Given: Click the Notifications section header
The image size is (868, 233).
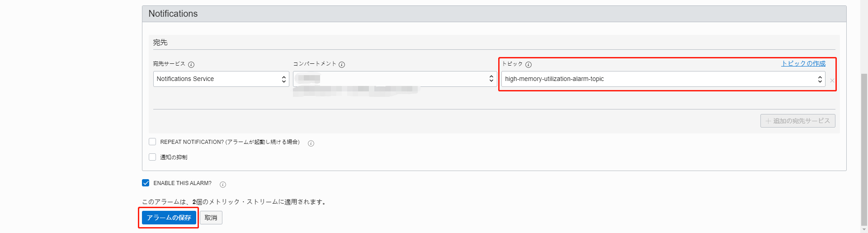Looking at the screenshot, I should coord(173,14).
